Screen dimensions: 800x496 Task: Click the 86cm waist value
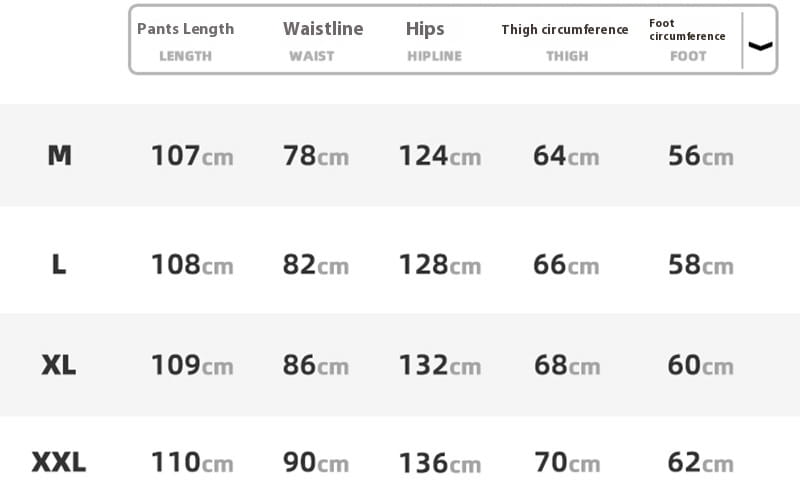point(316,365)
